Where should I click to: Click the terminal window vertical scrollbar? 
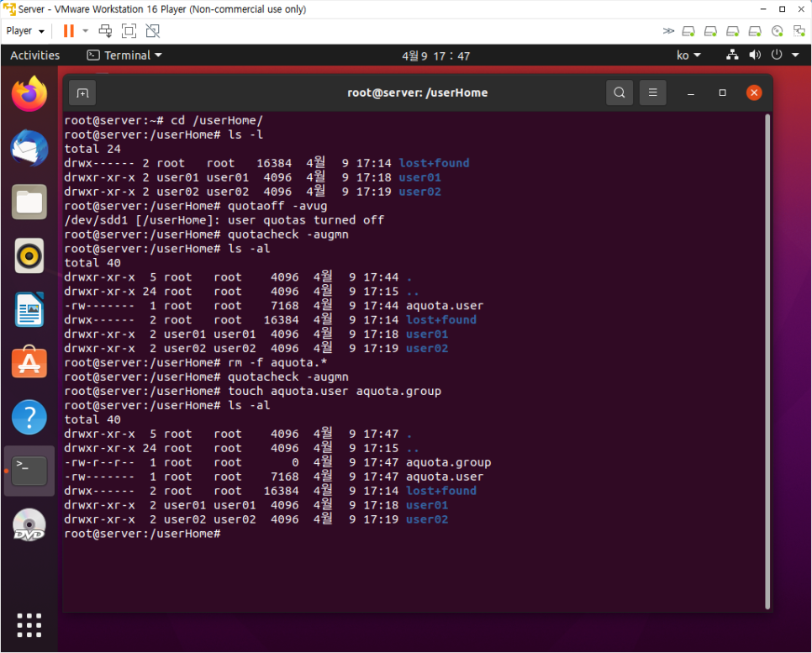pos(767,361)
